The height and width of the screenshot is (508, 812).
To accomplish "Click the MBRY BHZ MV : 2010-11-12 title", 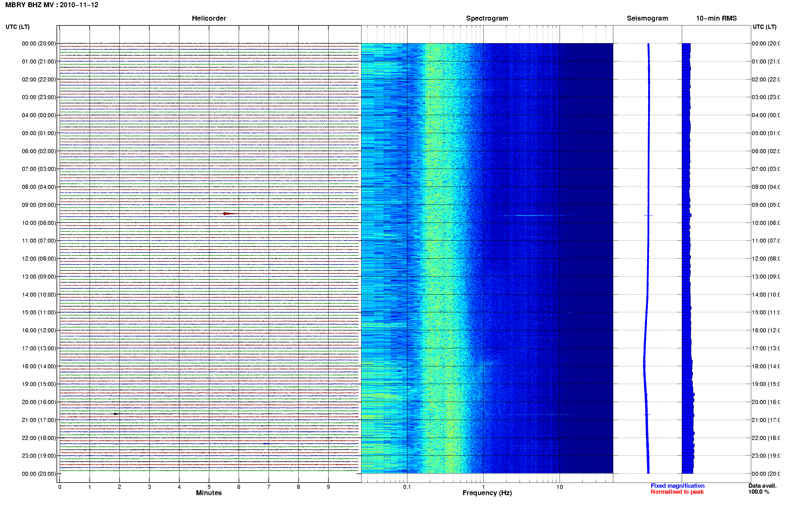I will pos(52,5).
